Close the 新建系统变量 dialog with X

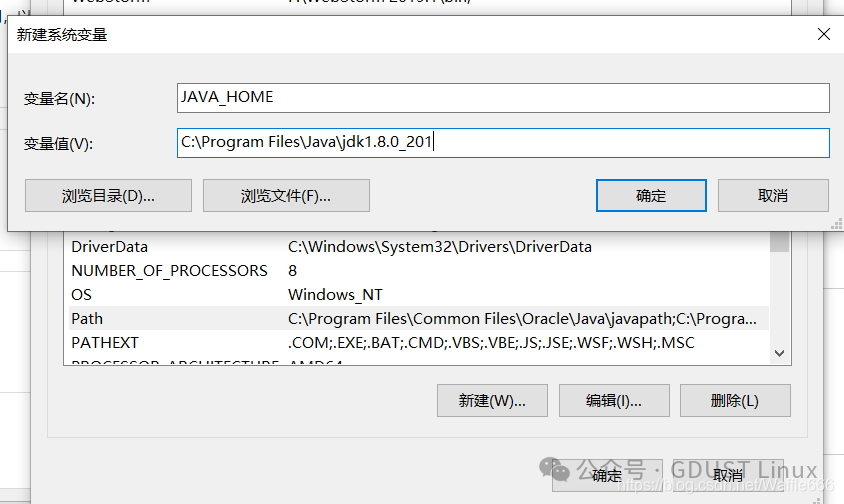pyautogui.click(x=823, y=34)
